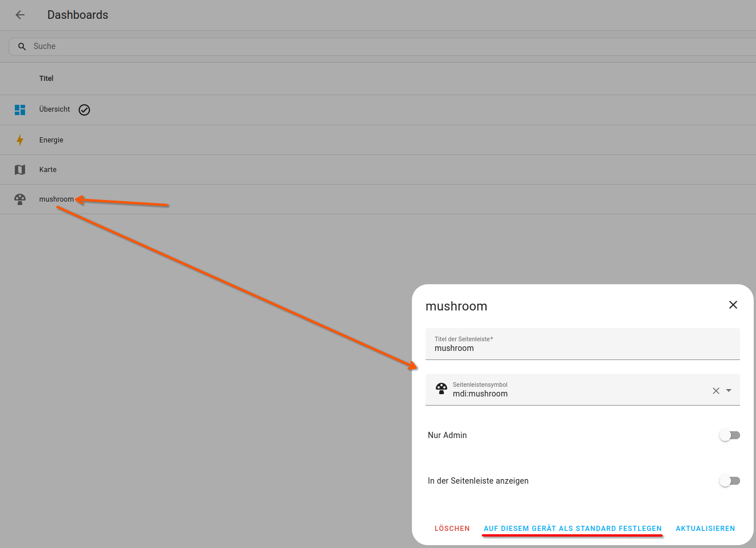
Task: Open the Energie dashboard row
Action: click(378, 140)
